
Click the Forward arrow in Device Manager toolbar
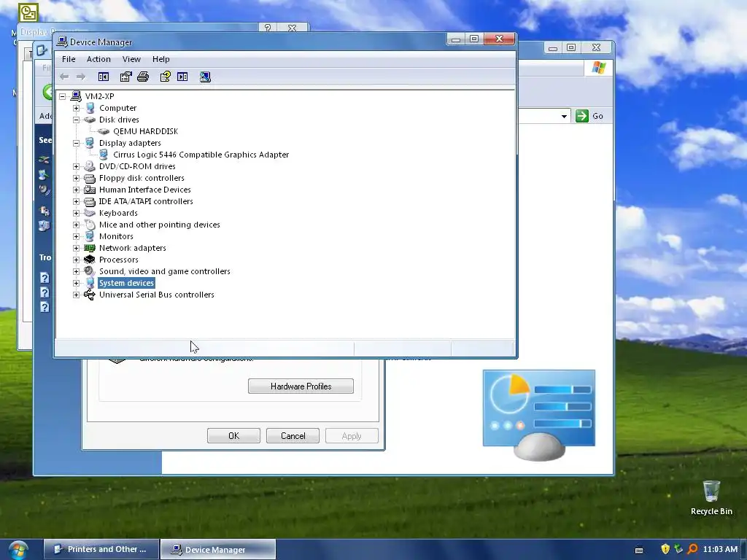[x=80, y=77]
